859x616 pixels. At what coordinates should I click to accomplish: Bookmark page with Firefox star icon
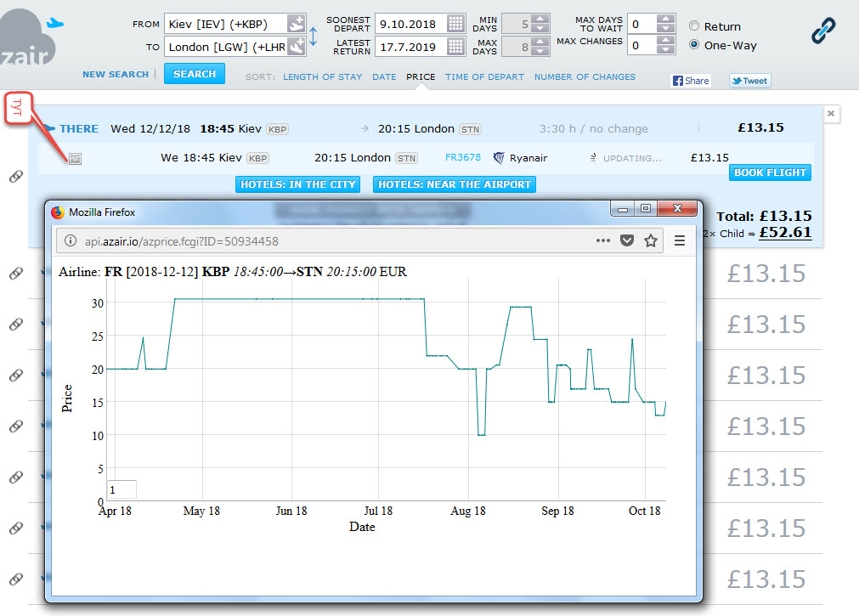(x=651, y=240)
